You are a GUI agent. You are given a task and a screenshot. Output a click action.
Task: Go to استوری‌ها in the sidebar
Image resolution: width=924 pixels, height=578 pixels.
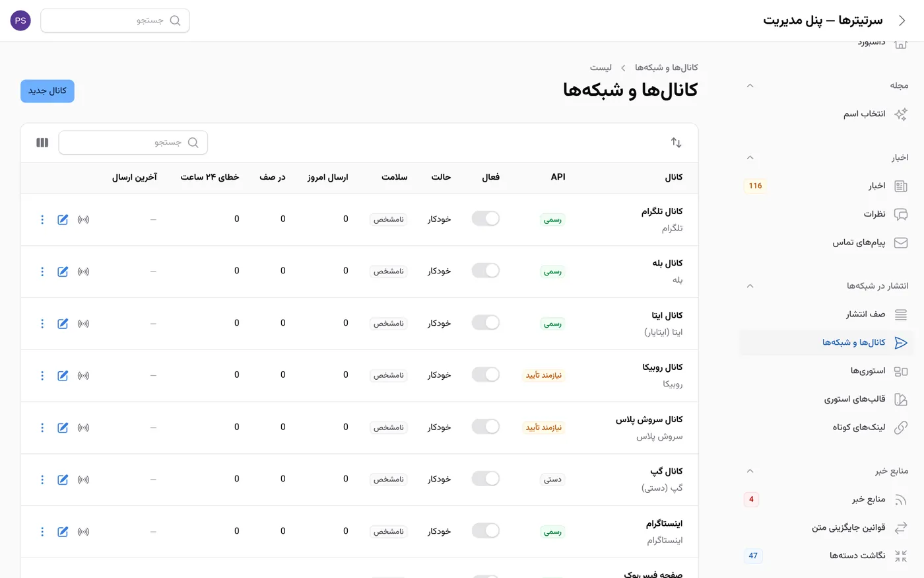point(826,371)
